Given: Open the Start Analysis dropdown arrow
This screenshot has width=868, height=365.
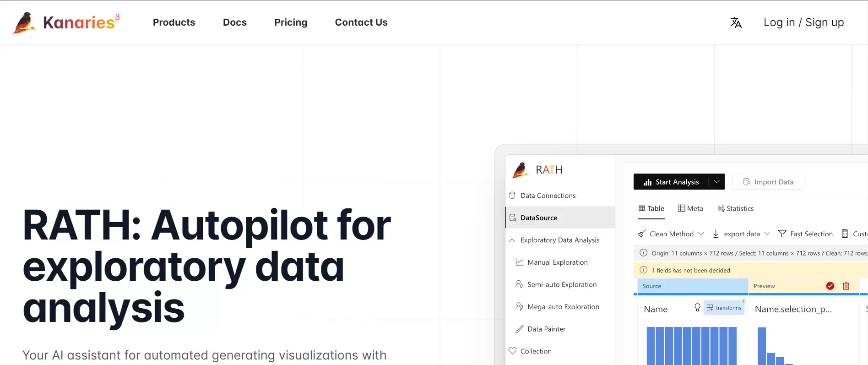Looking at the screenshot, I should (x=717, y=182).
